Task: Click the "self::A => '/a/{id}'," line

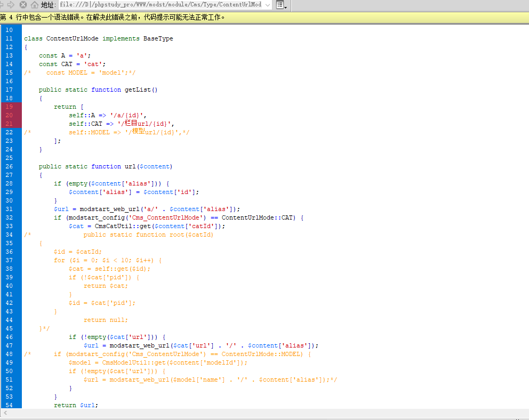Action: coord(108,115)
